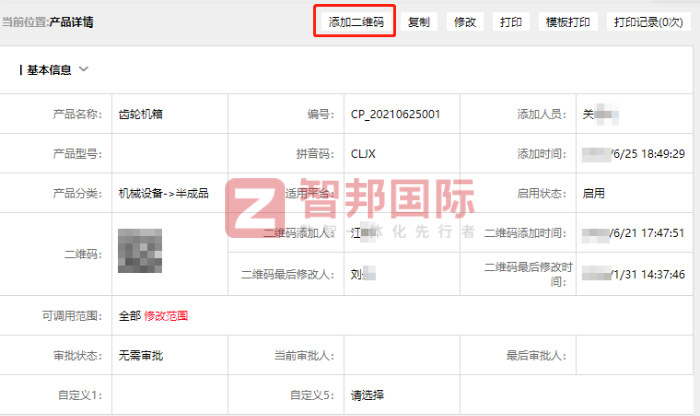The width and height of the screenshot is (700, 416).
Task: View 打印记录(0次) print history
Action: (647, 22)
